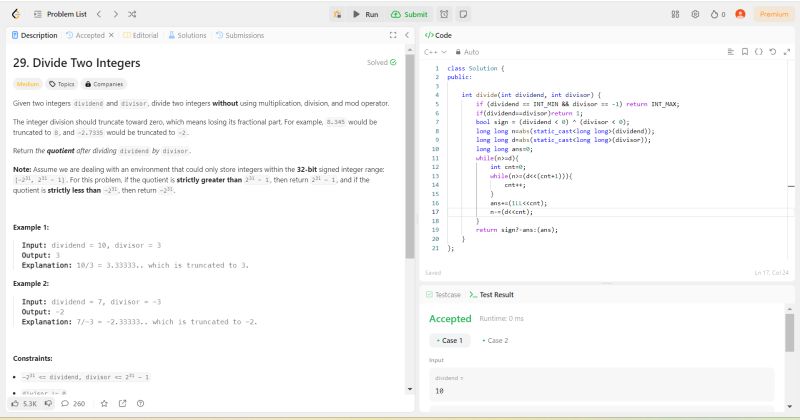Maximize the description panel fullscreen icon

(x=393, y=35)
